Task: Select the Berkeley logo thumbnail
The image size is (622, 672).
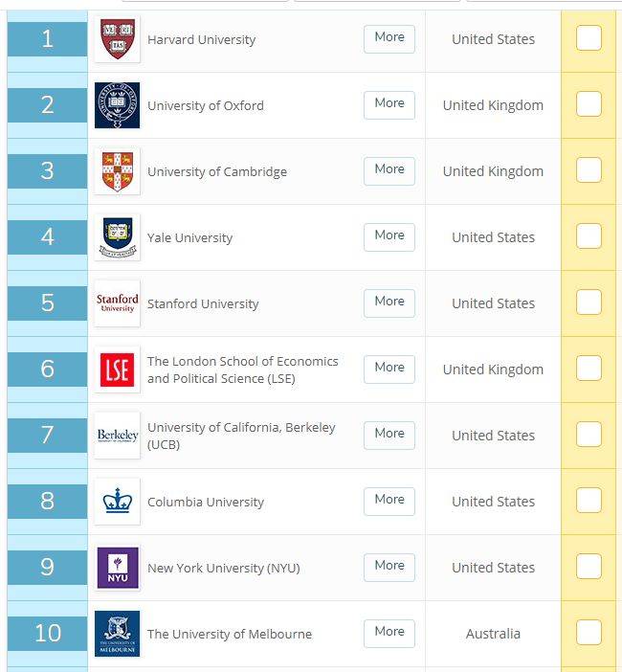Action: [x=117, y=435]
